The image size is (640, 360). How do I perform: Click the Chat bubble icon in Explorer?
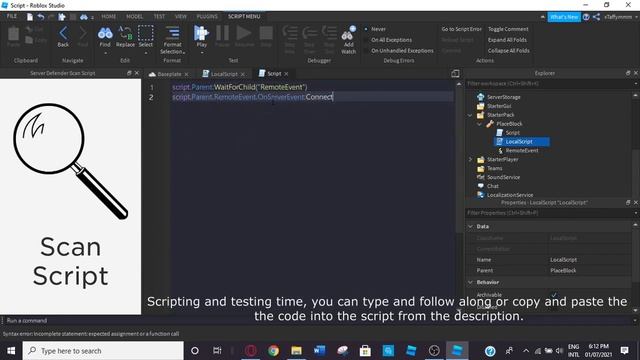pyautogui.click(x=480, y=186)
